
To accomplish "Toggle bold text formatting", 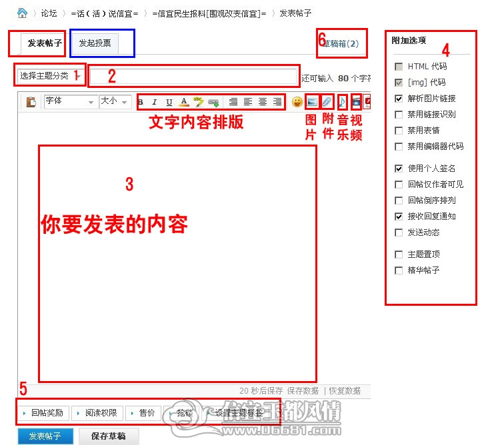I will click(x=141, y=102).
